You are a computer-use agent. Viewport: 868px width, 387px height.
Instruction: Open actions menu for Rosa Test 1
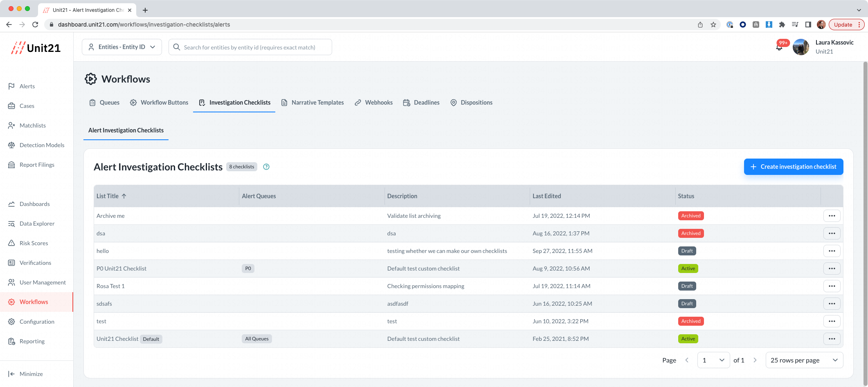coord(832,286)
